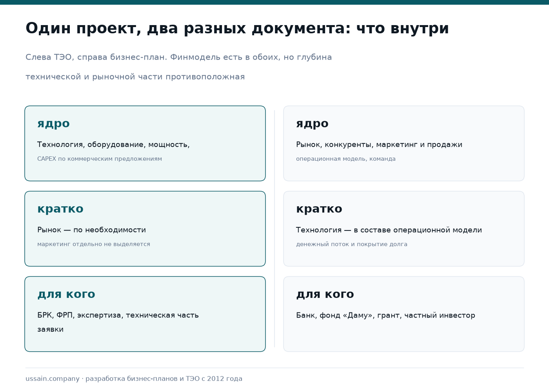Viewport: 549px width, 392px height.
Task: Click the teal 'ядро' heading in the left card
Action: 54,124
